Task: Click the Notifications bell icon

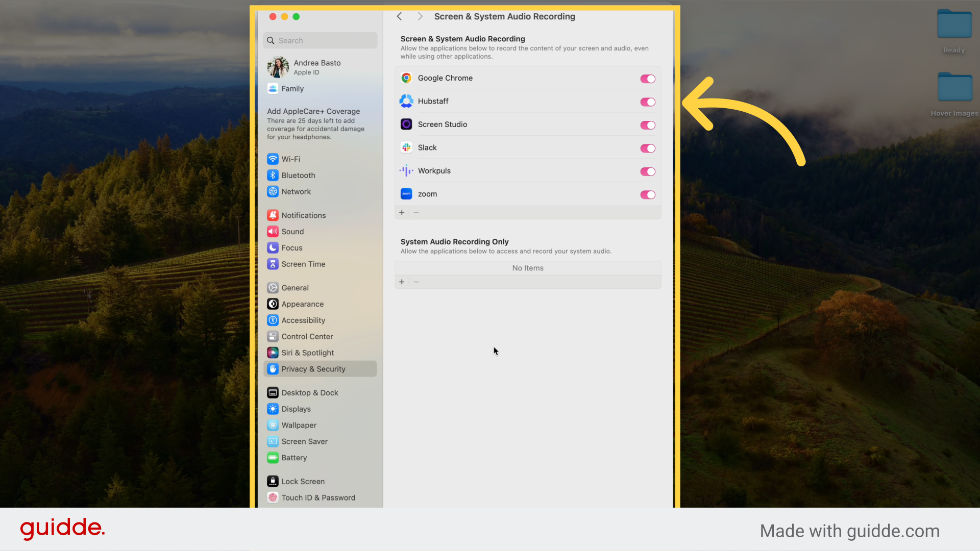Action: point(273,215)
